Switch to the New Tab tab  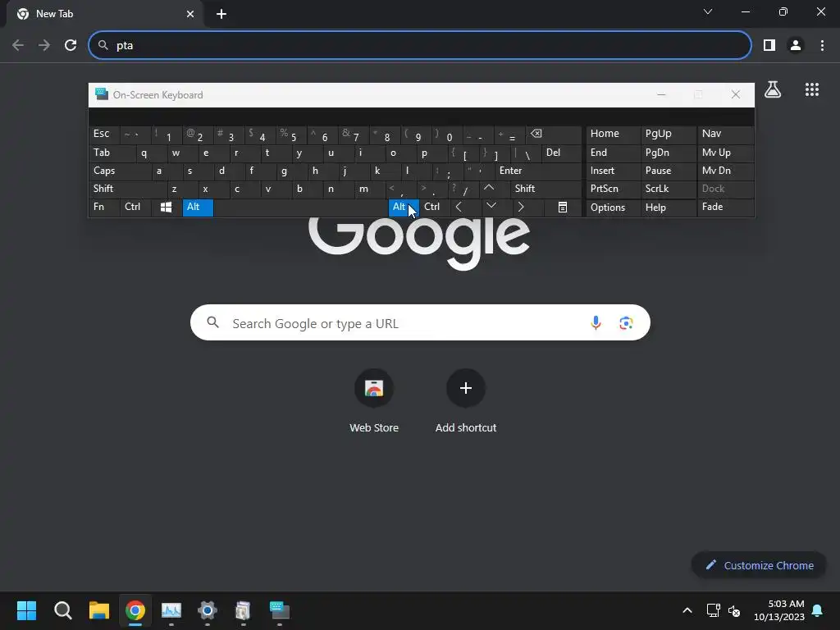(104, 14)
